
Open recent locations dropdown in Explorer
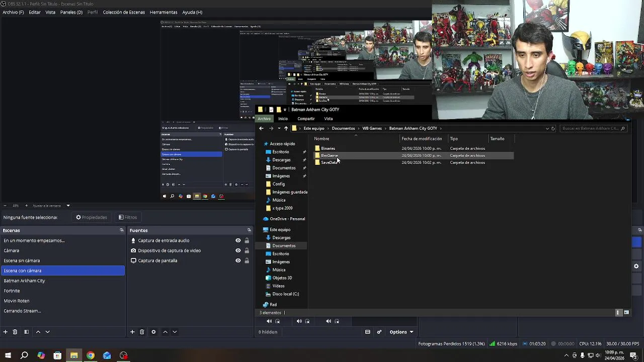[279, 128]
